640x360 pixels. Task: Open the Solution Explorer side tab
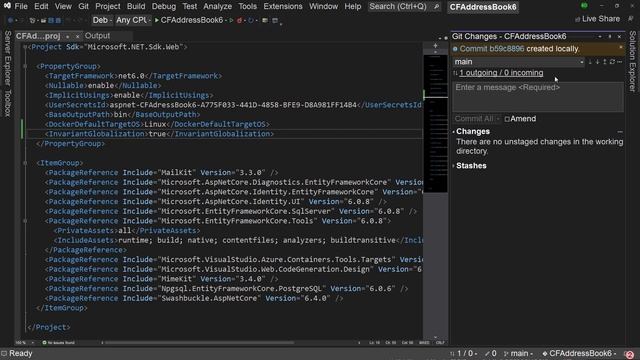coord(632,61)
